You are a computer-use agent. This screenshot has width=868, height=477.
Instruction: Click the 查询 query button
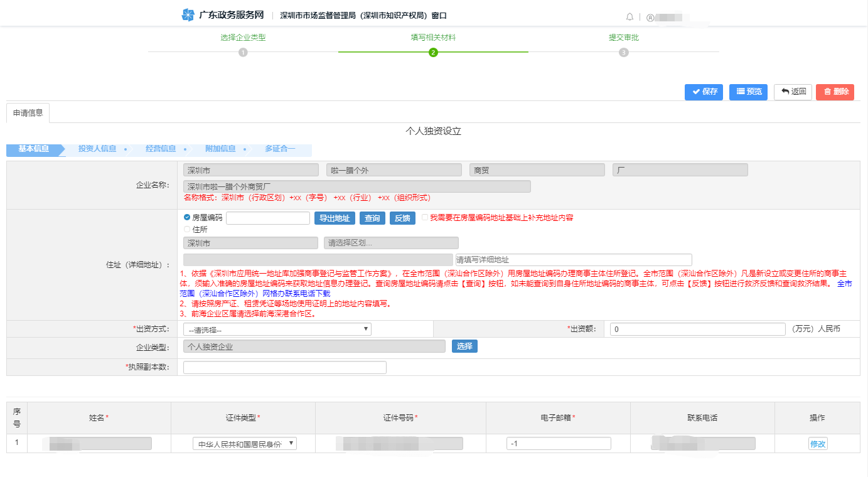(372, 218)
